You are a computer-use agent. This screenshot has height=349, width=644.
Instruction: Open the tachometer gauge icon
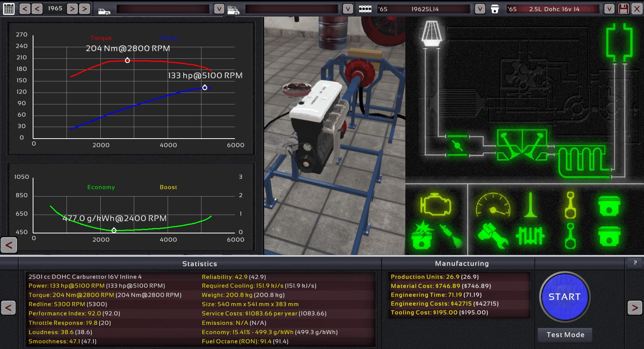click(493, 205)
